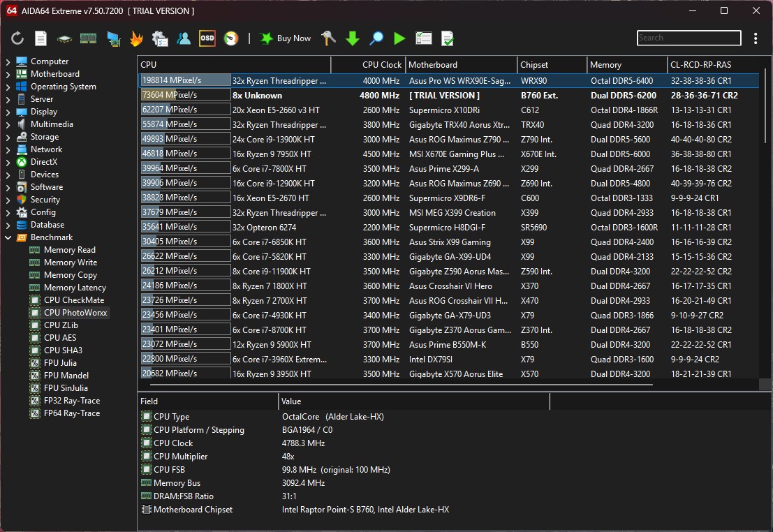Start benchmark with green play icon
This screenshot has width=773, height=532.
(x=399, y=38)
